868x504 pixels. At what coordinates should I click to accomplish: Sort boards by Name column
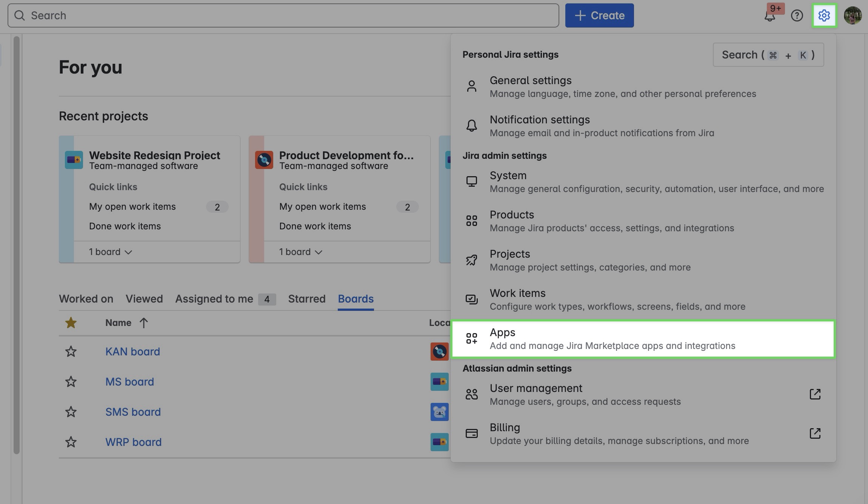click(126, 323)
